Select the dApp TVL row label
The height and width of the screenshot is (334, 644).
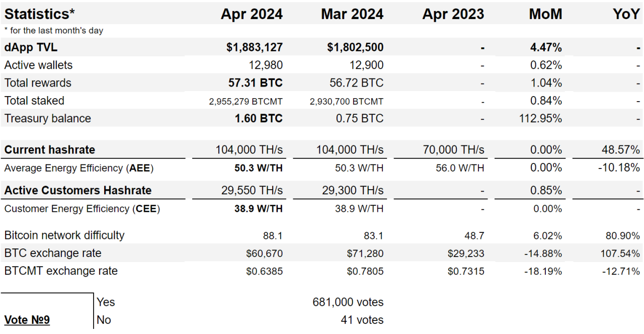(31, 47)
